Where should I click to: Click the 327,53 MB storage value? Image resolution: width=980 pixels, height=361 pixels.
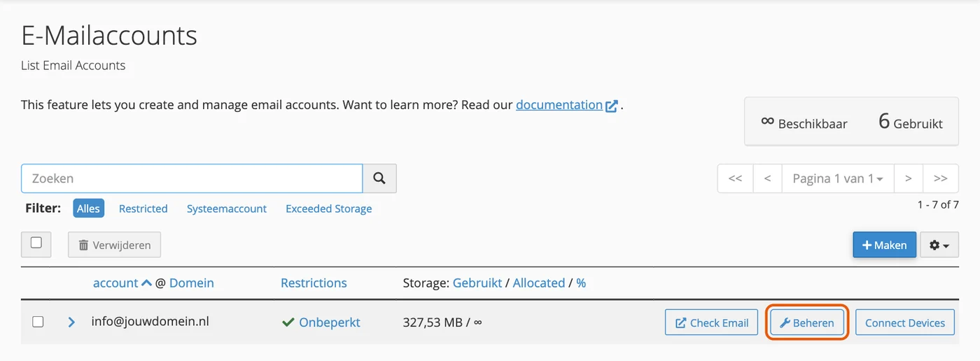tap(433, 323)
